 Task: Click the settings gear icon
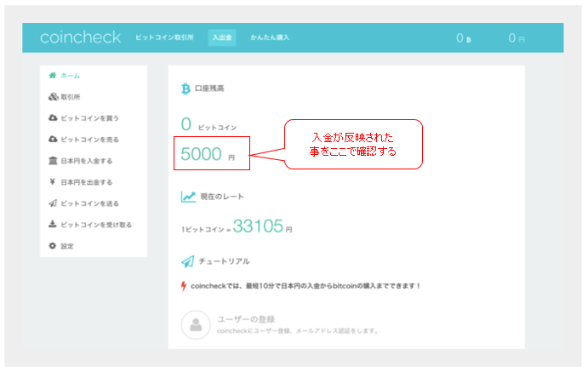(x=53, y=246)
